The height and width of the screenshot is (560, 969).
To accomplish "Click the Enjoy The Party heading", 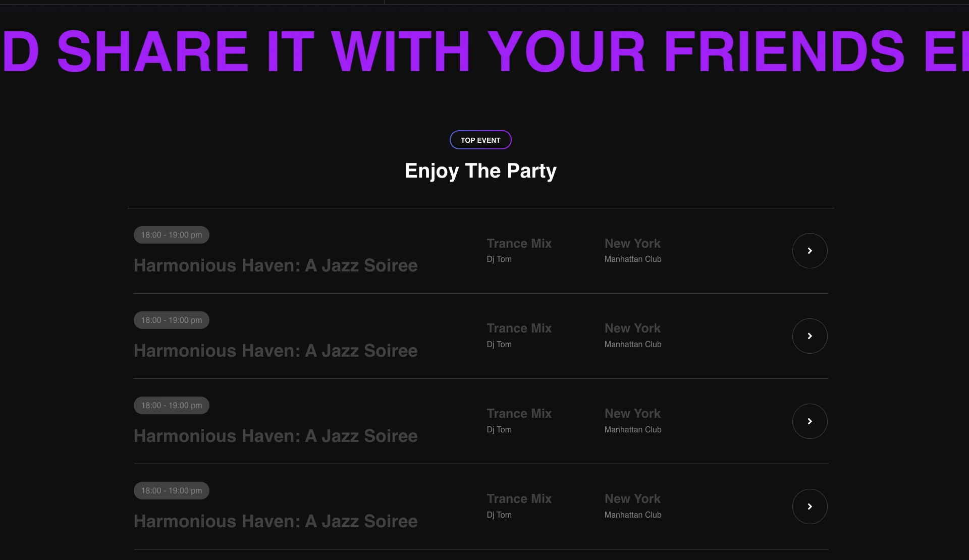I will tap(480, 171).
